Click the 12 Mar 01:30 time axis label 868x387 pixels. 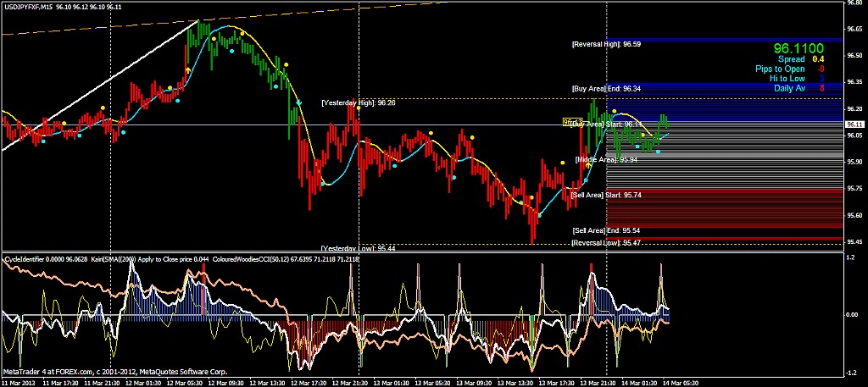coord(142,383)
